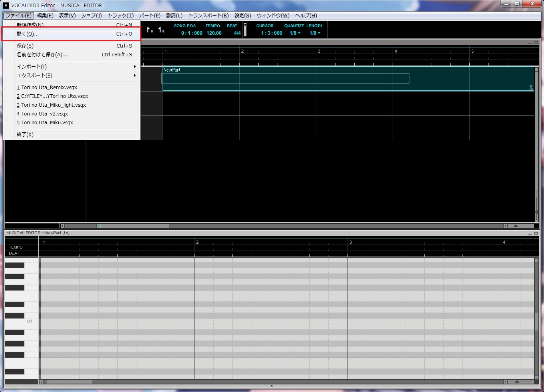Open the ジョブ(J) menu
This screenshot has width=544, height=392.
[x=91, y=16]
